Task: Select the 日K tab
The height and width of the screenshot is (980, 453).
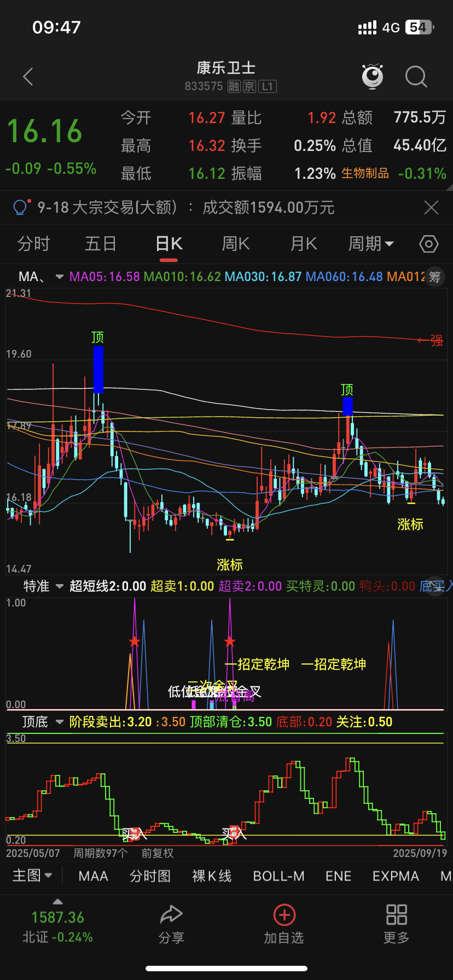Action: pos(169,244)
